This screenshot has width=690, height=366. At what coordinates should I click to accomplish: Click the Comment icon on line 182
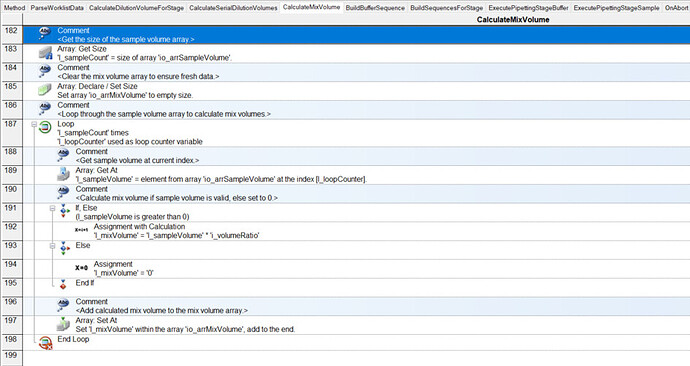[x=45, y=33]
